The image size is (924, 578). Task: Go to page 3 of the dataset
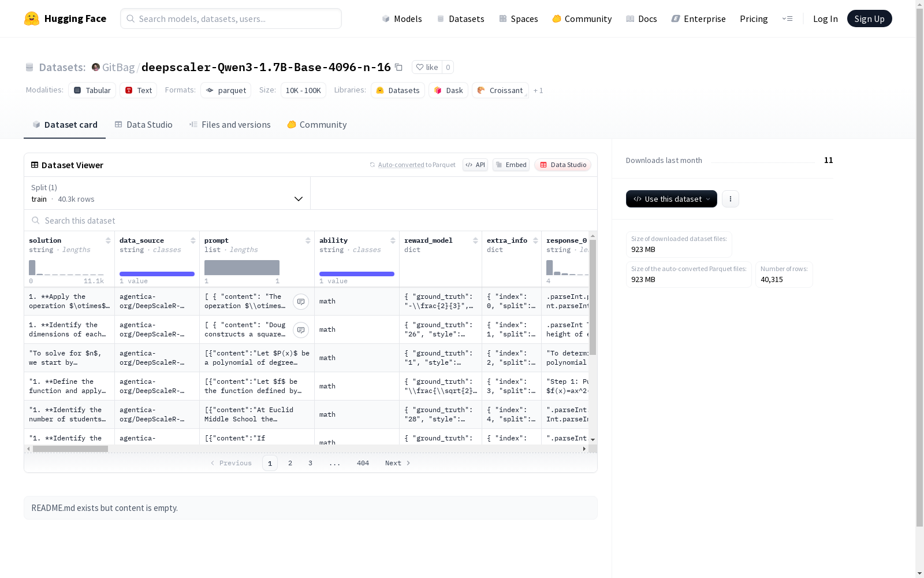point(310,463)
